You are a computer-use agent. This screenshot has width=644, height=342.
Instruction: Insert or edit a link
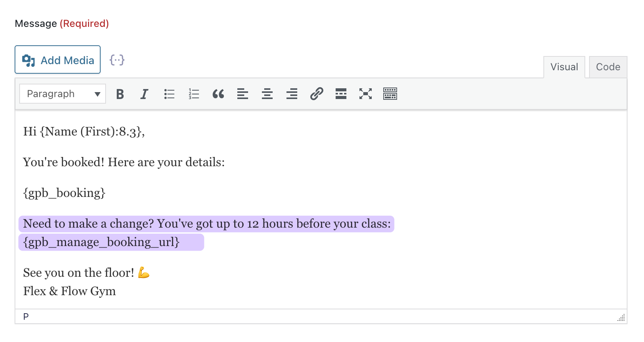316,94
